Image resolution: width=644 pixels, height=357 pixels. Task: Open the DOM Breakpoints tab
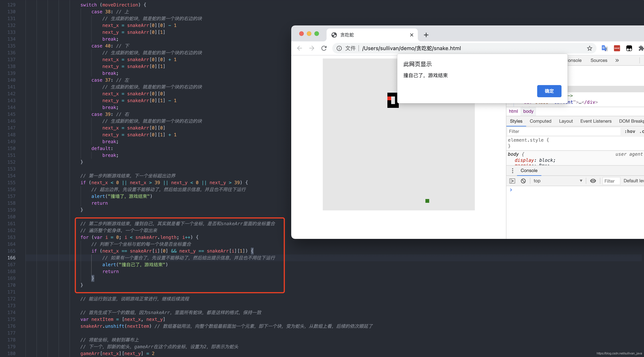pyautogui.click(x=631, y=121)
